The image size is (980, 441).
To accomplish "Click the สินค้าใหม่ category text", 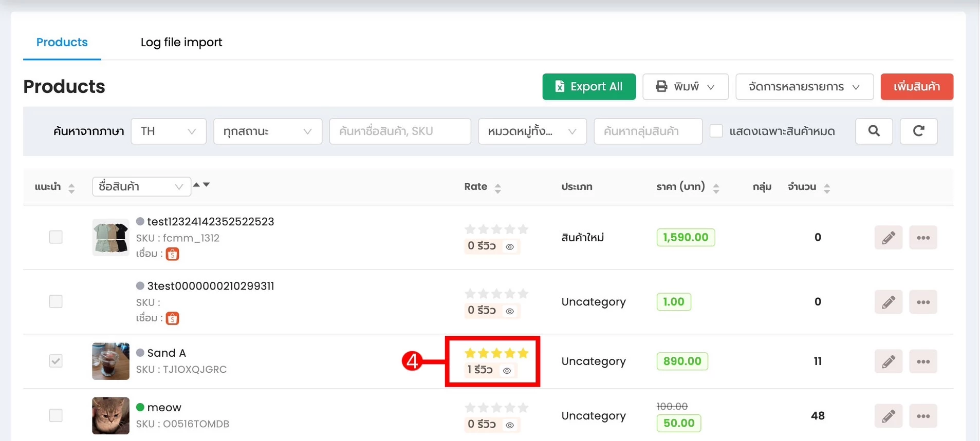I will point(583,237).
